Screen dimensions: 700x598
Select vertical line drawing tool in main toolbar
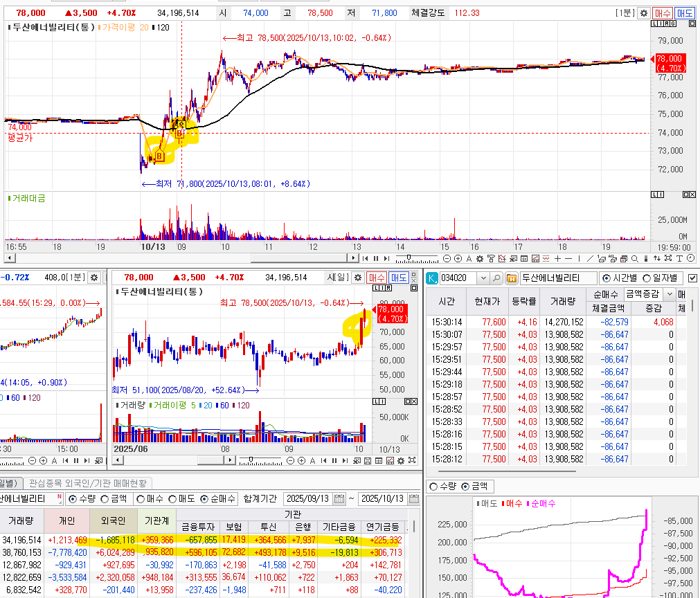point(579,258)
